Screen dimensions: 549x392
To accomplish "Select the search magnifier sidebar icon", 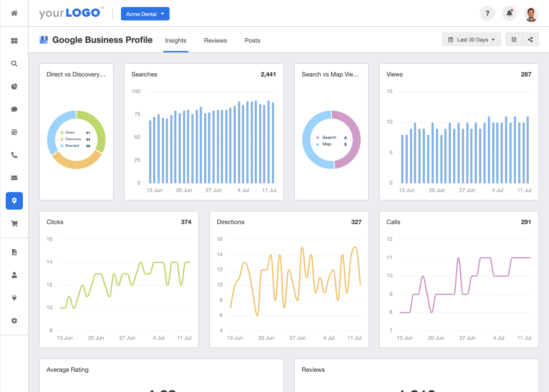I will point(14,64).
